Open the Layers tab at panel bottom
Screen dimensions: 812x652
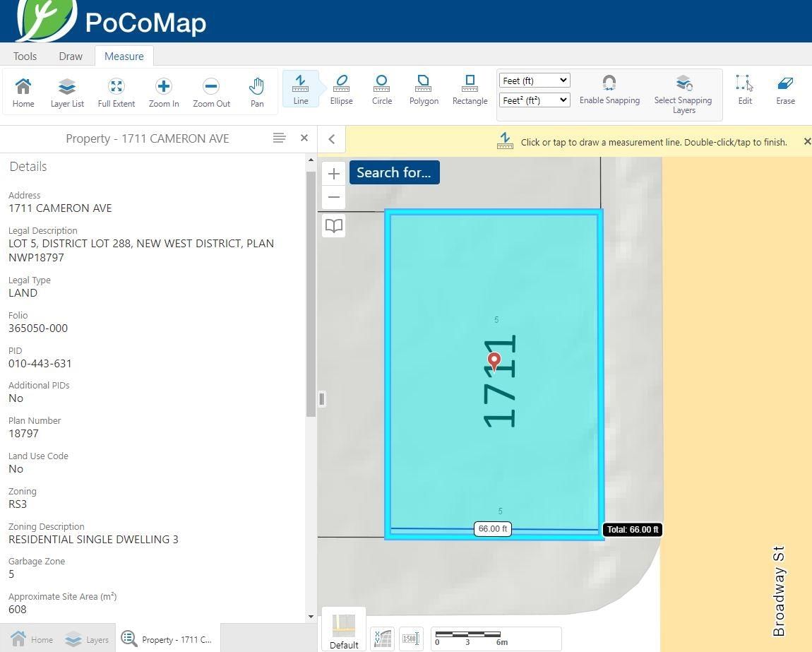pos(86,639)
